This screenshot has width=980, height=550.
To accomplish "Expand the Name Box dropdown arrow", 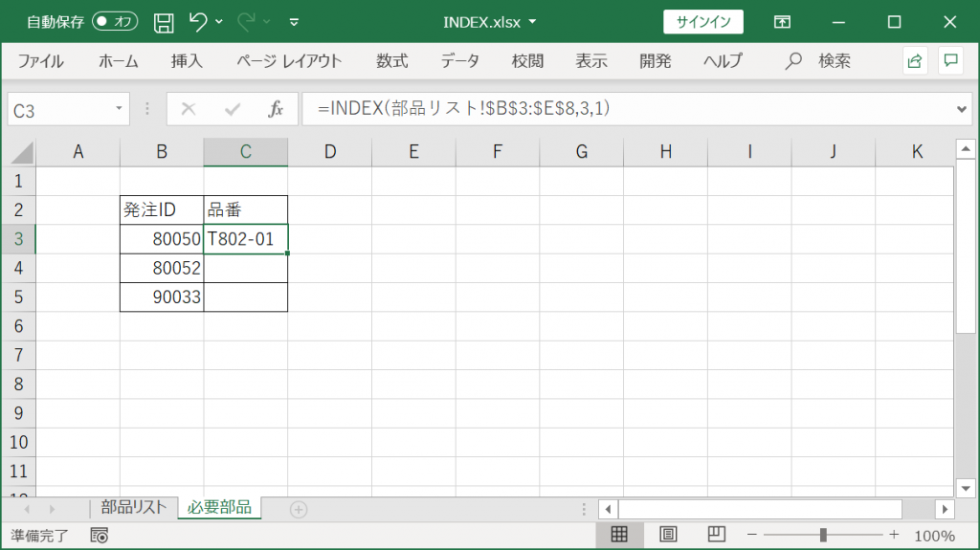I will click(x=119, y=109).
